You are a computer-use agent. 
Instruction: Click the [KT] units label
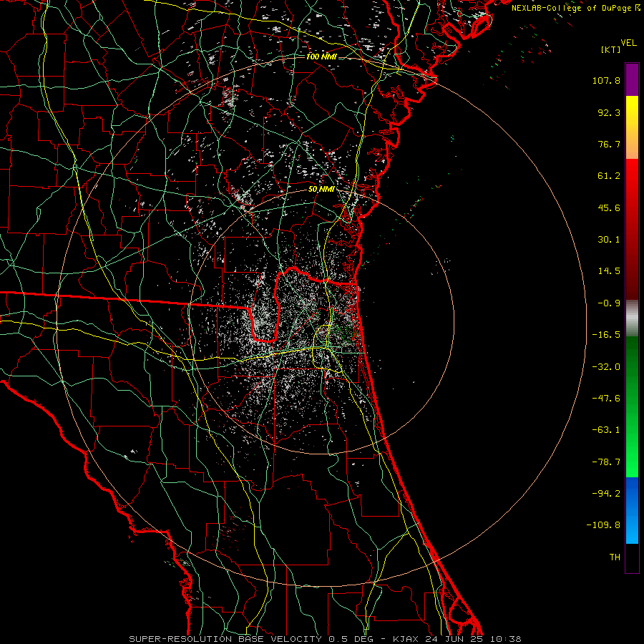tap(611, 49)
